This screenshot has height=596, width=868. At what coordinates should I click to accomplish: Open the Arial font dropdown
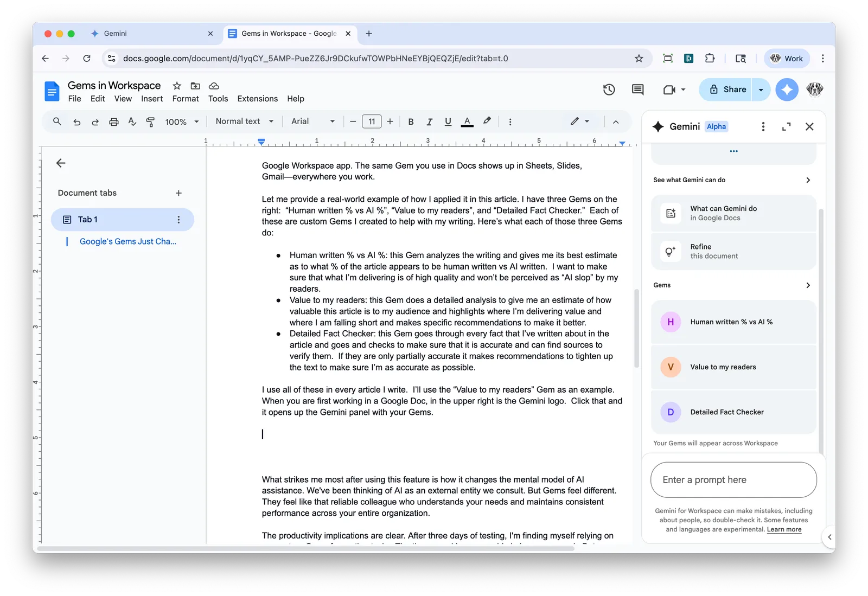313,121
